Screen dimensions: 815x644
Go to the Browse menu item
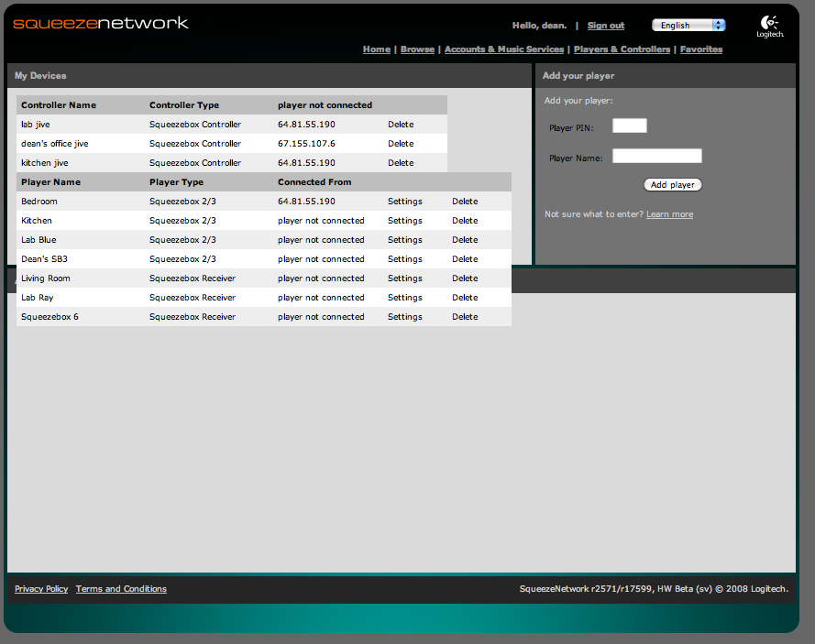pyautogui.click(x=417, y=49)
